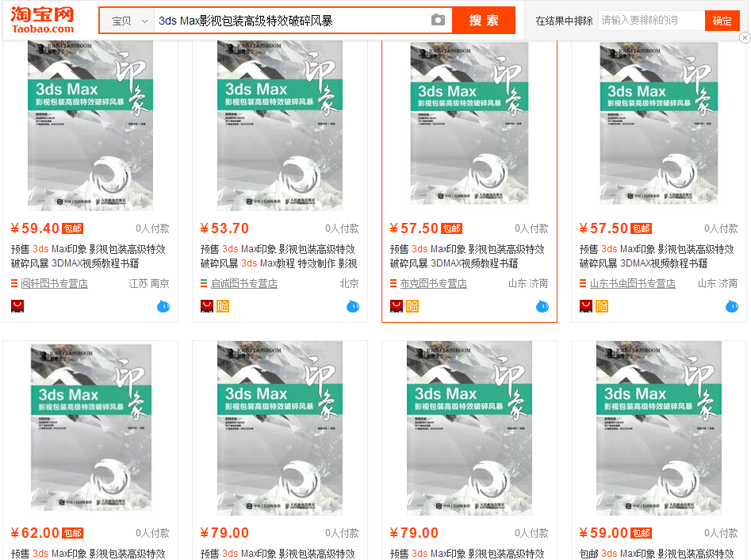This screenshot has height=560, width=751.
Task: Click the shop-type icon beside 启诚图书专营店
Action: click(204, 284)
